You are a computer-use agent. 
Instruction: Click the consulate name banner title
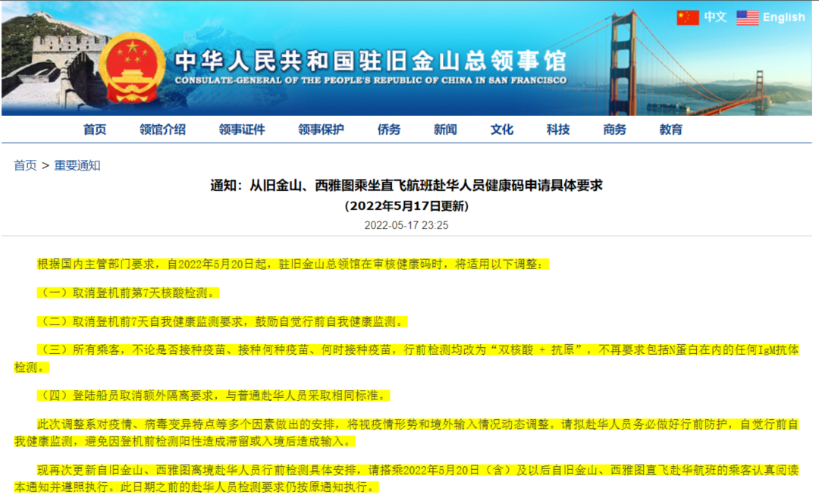(370, 62)
